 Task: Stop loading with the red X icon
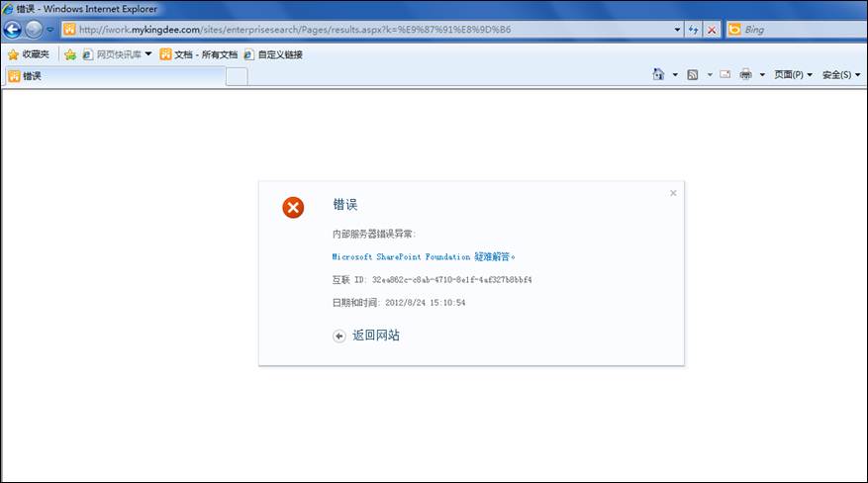click(712, 30)
